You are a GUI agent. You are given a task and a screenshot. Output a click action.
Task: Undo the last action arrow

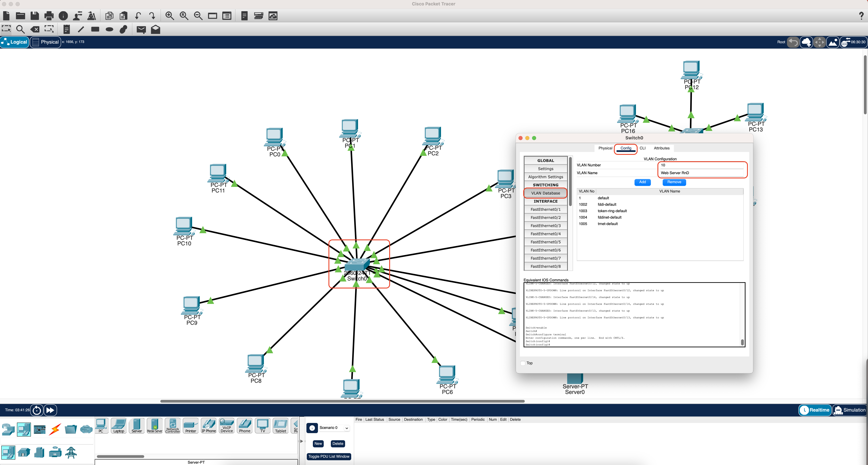(x=138, y=16)
